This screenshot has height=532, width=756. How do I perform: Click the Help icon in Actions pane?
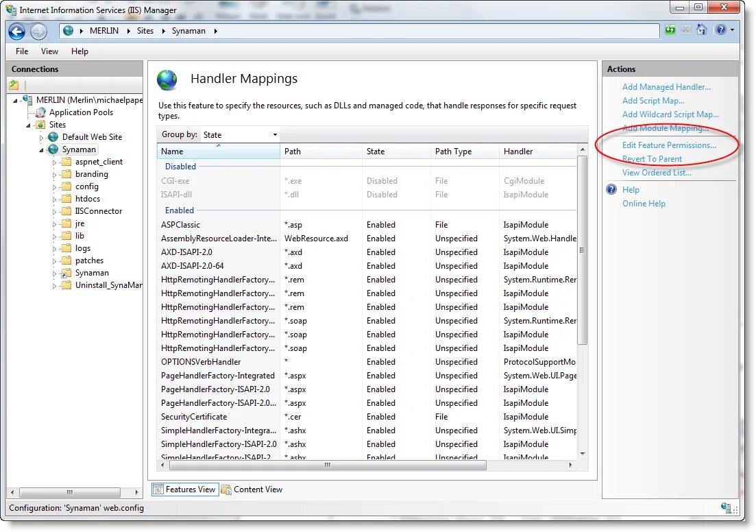611,189
